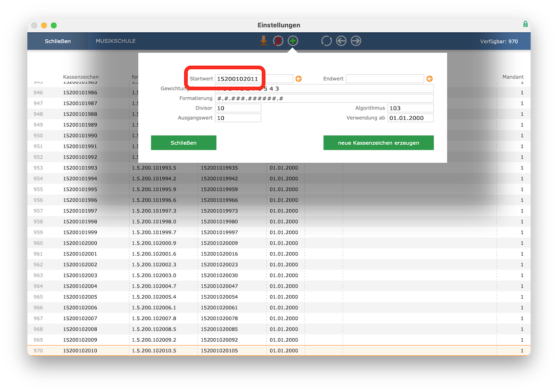Click date 01.01.2000 in row 953

point(283,168)
